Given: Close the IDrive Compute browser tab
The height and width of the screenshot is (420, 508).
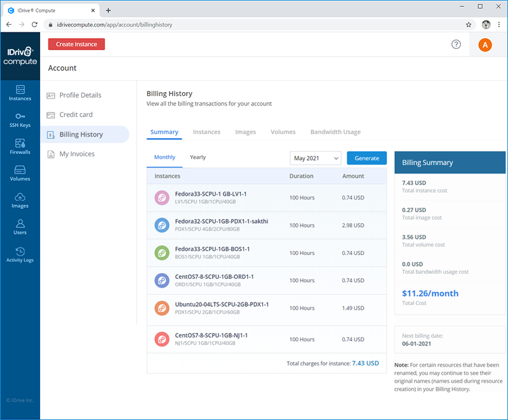Looking at the screenshot, I should tap(93, 10).
